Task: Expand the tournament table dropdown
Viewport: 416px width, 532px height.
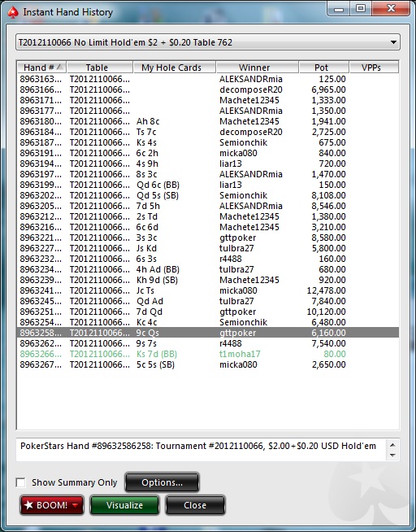Action: pos(393,42)
